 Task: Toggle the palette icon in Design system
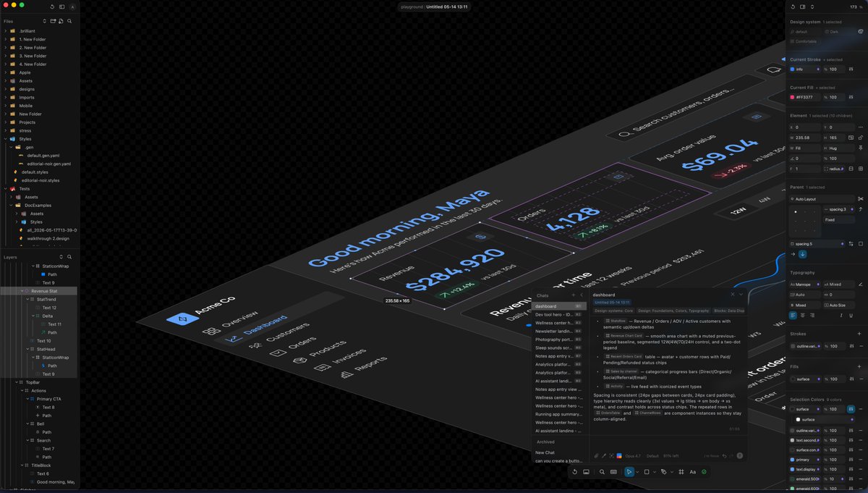click(861, 32)
